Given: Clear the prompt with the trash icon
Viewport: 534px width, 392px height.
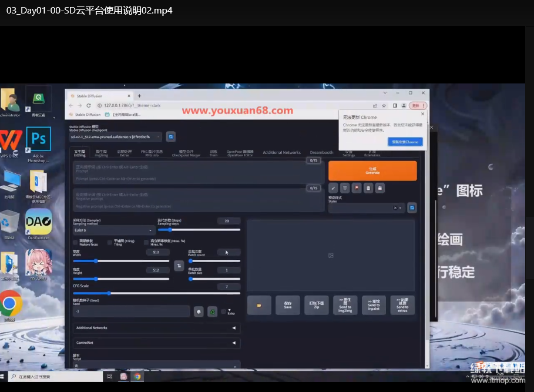Looking at the screenshot, I should (345, 188).
